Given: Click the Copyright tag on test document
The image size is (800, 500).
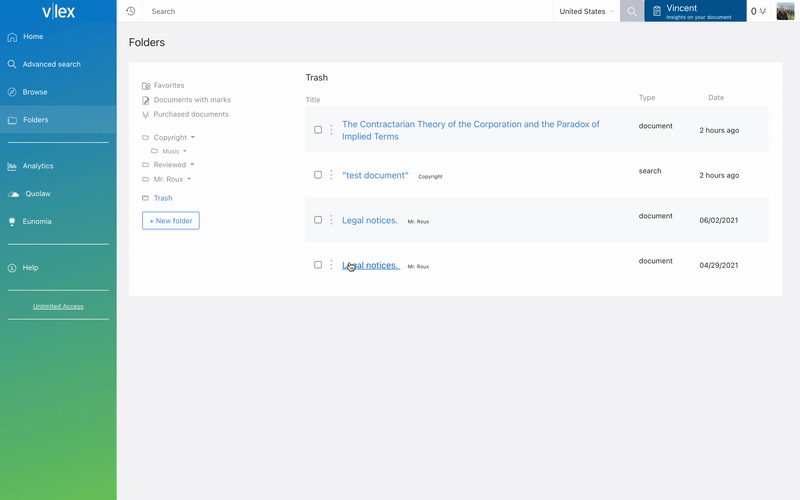Looking at the screenshot, I should point(430,177).
